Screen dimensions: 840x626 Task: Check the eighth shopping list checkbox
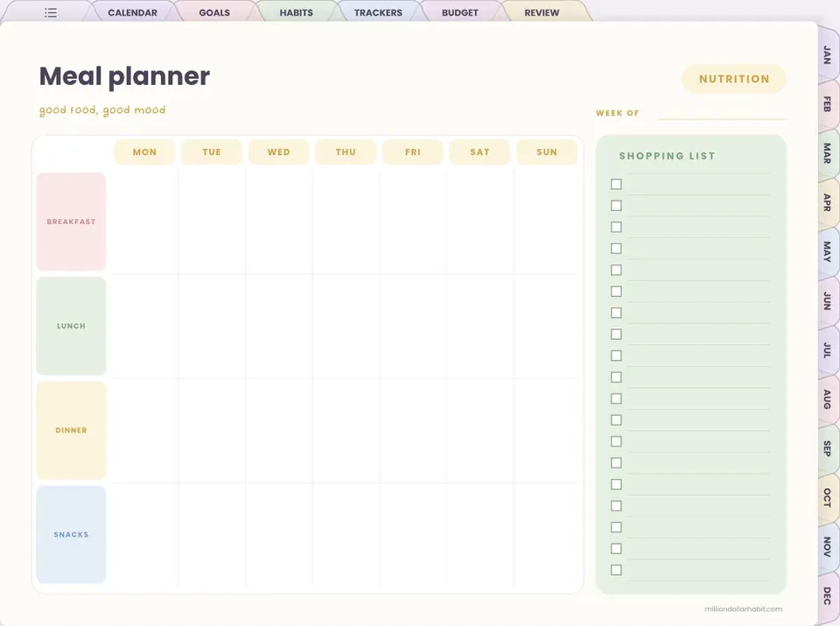(x=617, y=334)
